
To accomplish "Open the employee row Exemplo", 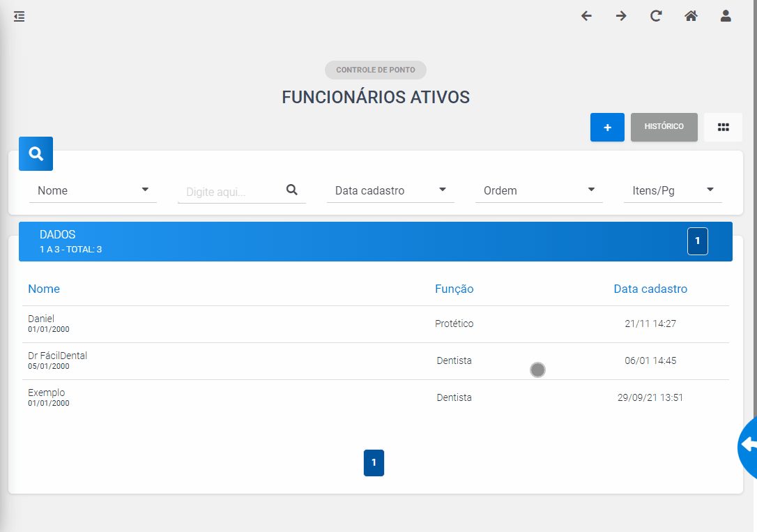I will [x=376, y=398].
